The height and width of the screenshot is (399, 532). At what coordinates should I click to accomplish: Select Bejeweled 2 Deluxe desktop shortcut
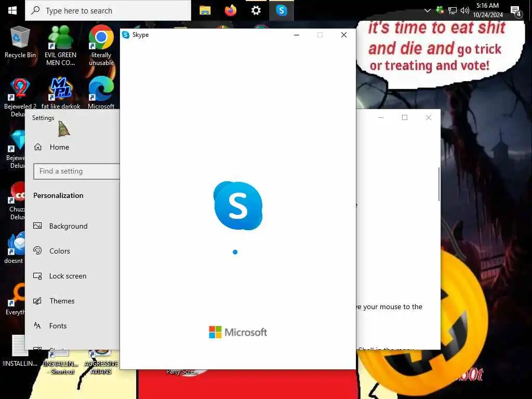tap(20, 98)
